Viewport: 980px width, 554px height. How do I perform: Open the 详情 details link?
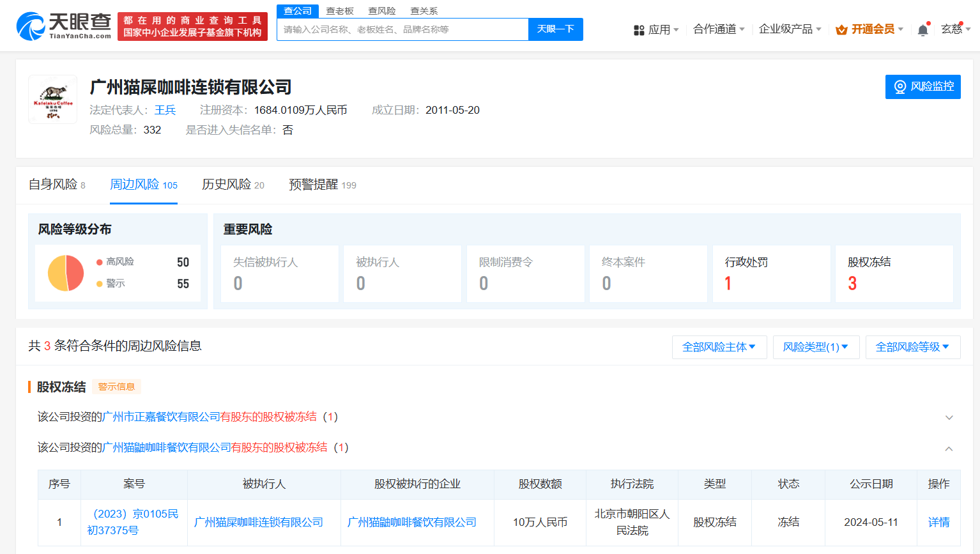point(938,522)
